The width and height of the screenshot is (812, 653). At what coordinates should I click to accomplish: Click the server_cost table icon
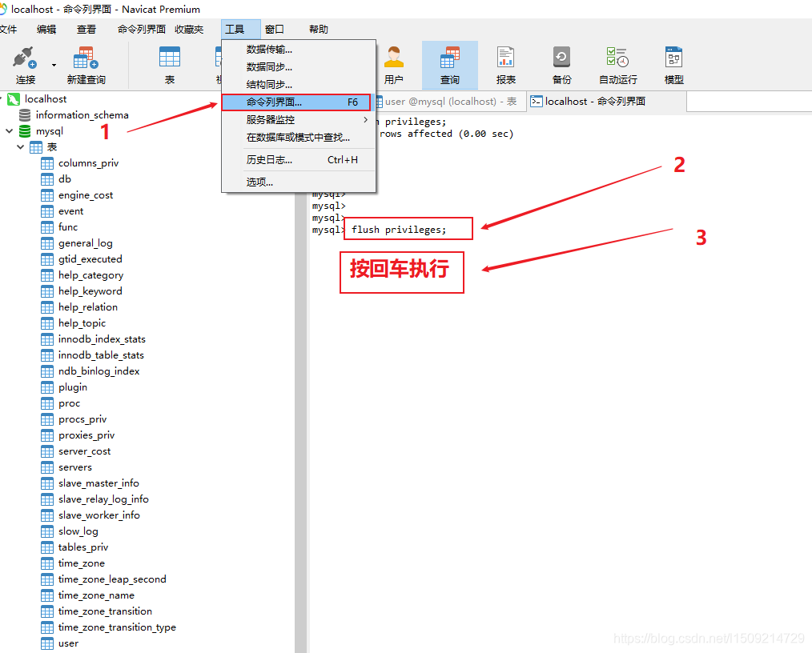click(x=47, y=451)
